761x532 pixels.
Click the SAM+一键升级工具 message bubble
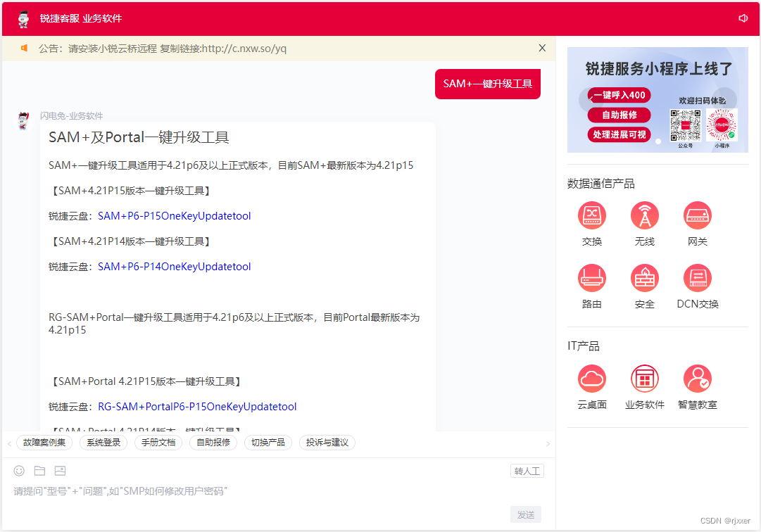point(488,84)
